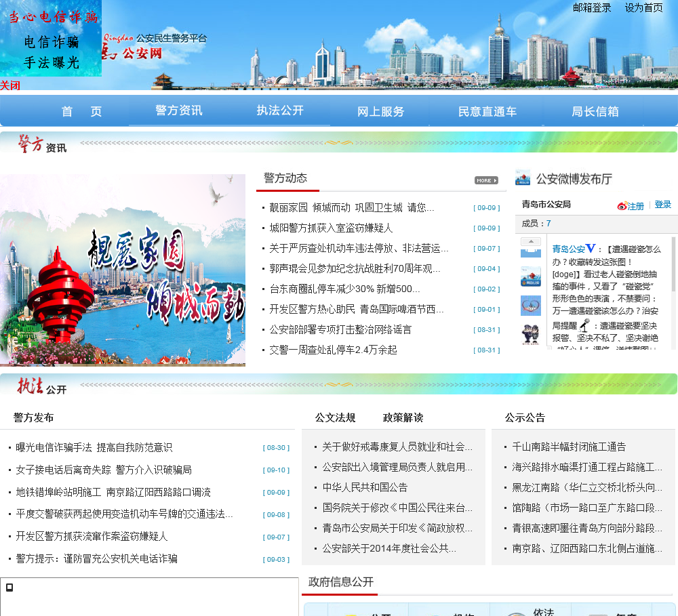
Task: Click 设为首页 link
Action: [644, 7]
